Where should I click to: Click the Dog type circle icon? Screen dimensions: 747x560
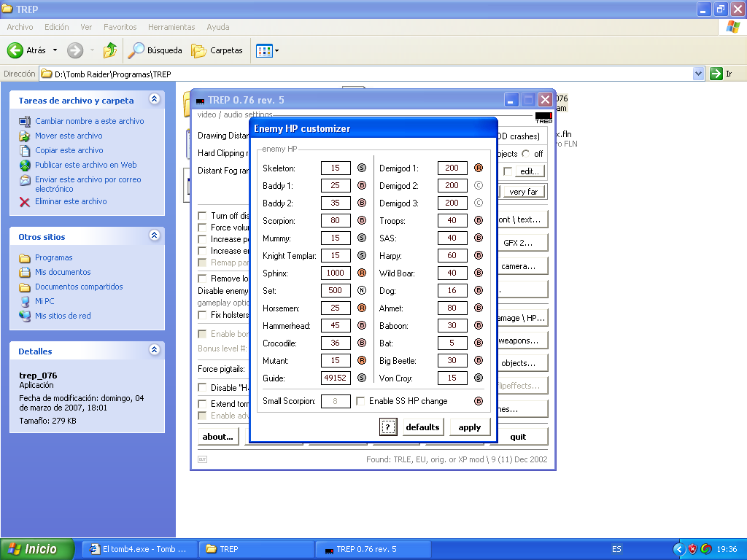click(x=479, y=290)
